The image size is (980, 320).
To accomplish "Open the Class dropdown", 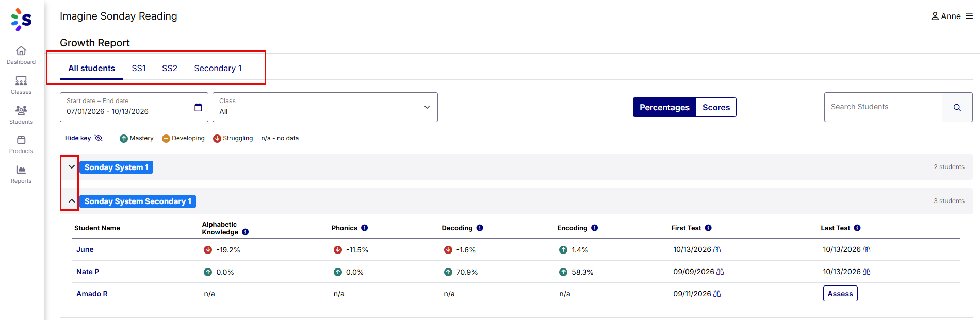I will [x=325, y=107].
